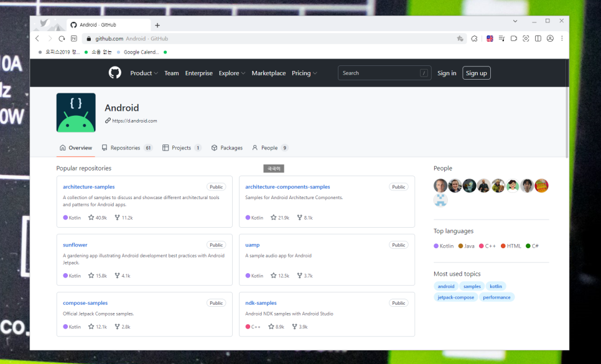Select the kotlin topic tag
This screenshot has height=364, width=601.
tap(496, 286)
